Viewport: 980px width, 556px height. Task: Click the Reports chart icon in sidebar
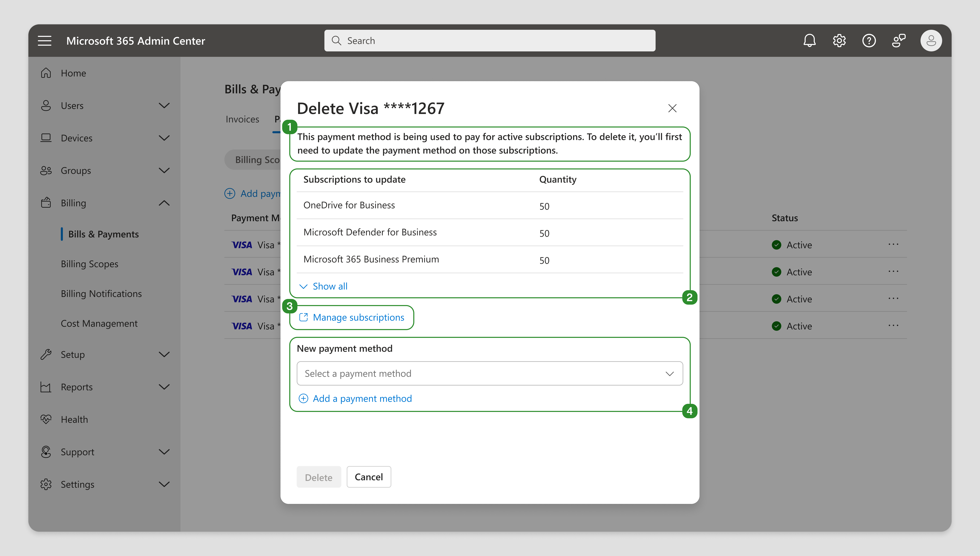46,387
